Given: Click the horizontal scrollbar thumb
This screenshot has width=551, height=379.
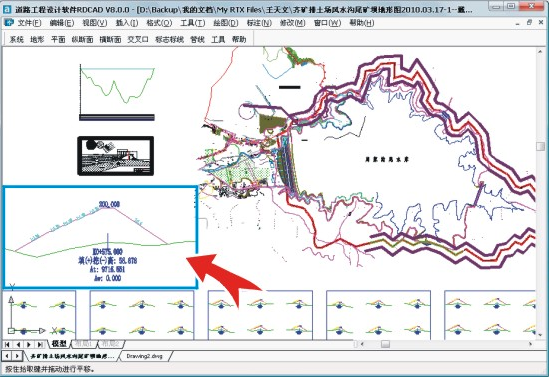Looking at the screenshot, I should pos(385,344).
